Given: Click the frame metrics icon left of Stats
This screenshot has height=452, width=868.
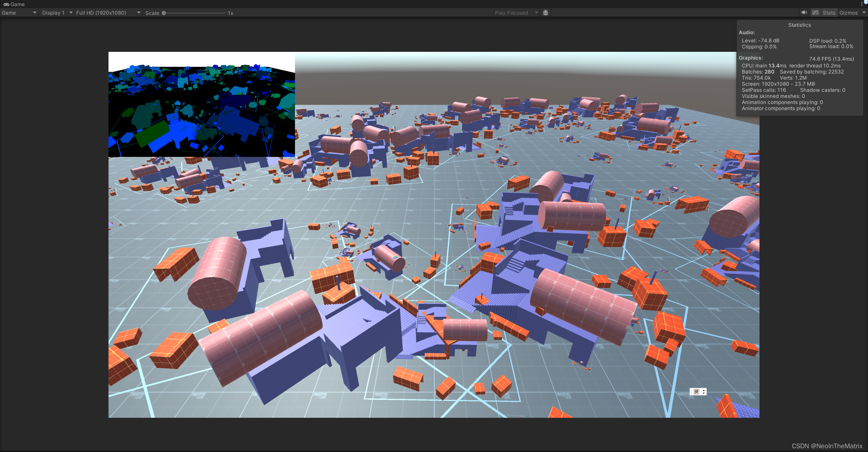Looking at the screenshot, I should coord(815,13).
